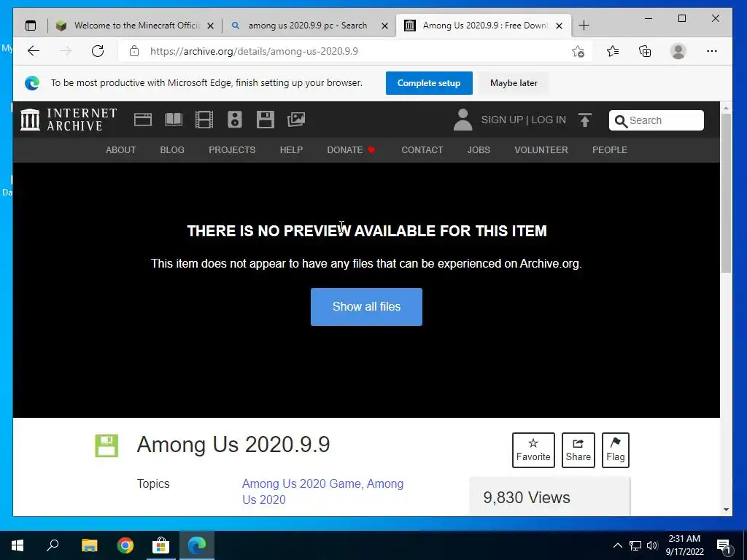The image size is (747, 560).
Task: Click the user avatar icon
Action: click(462, 120)
